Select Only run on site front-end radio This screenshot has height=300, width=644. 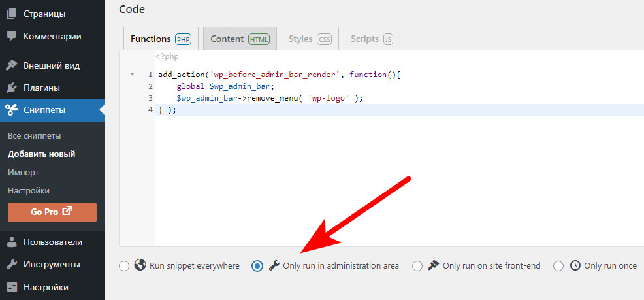[417, 266]
